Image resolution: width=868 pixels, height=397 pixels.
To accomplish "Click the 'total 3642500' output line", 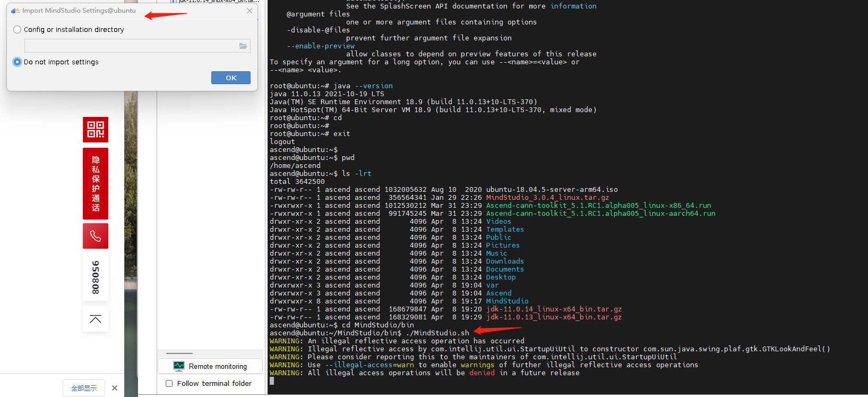I will tap(297, 182).
